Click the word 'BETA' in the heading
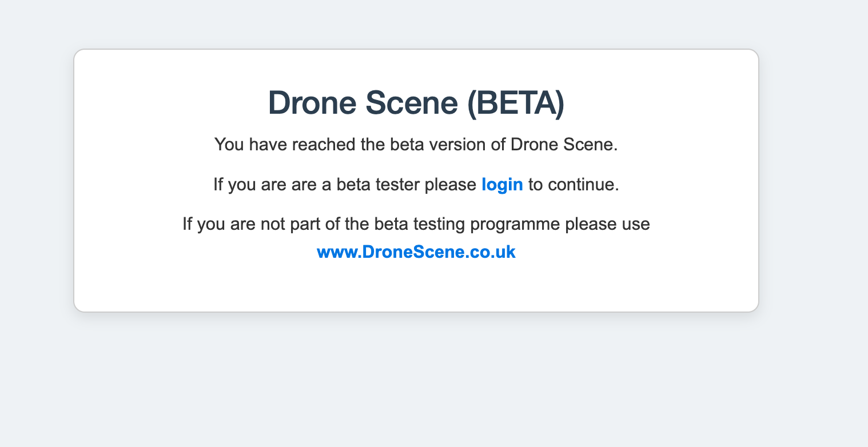 [516, 103]
